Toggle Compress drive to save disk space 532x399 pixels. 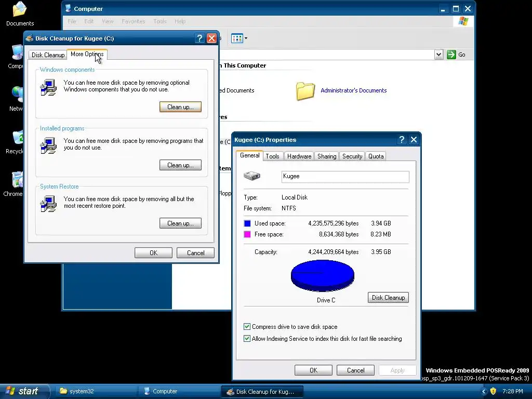tap(247, 327)
